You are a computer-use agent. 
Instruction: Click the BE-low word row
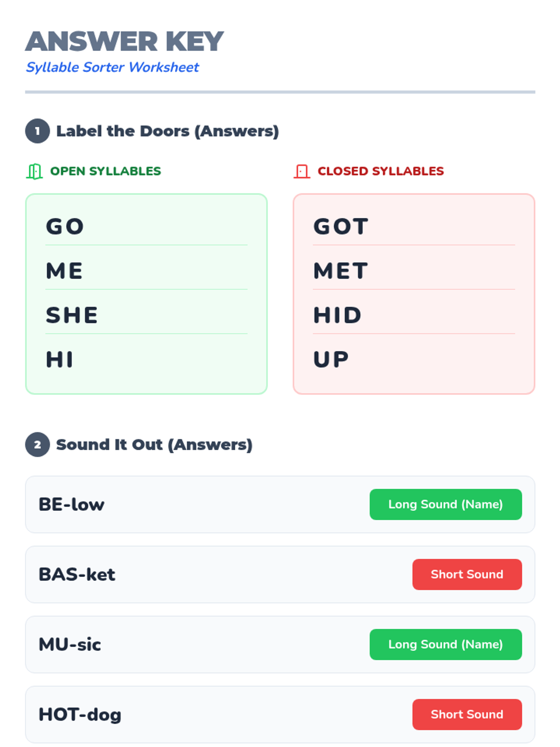[x=280, y=504]
